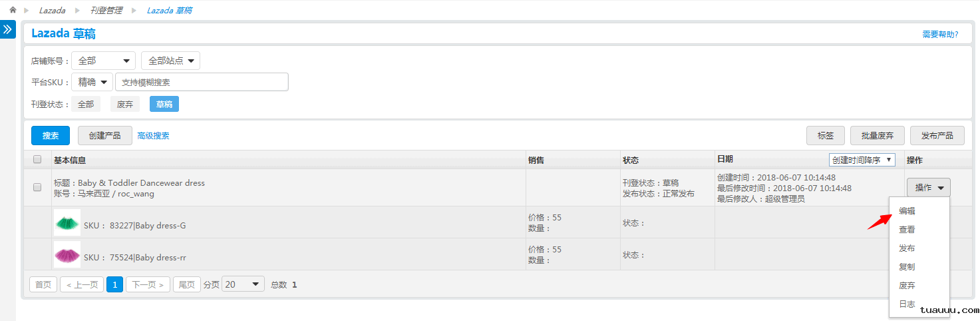This screenshot has width=980, height=321.
Task: Click the pink Baby dress-rr thumbnail
Action: coord(67,254)
